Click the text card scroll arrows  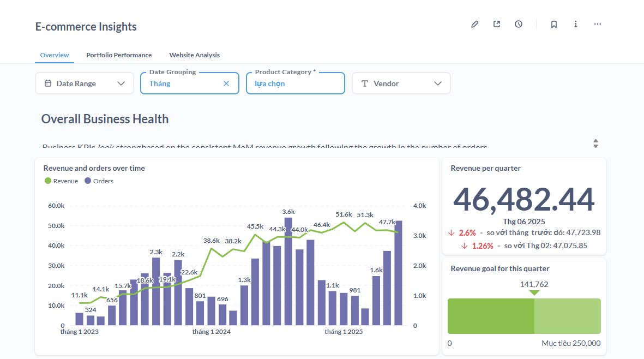click(x=595, y=143)
